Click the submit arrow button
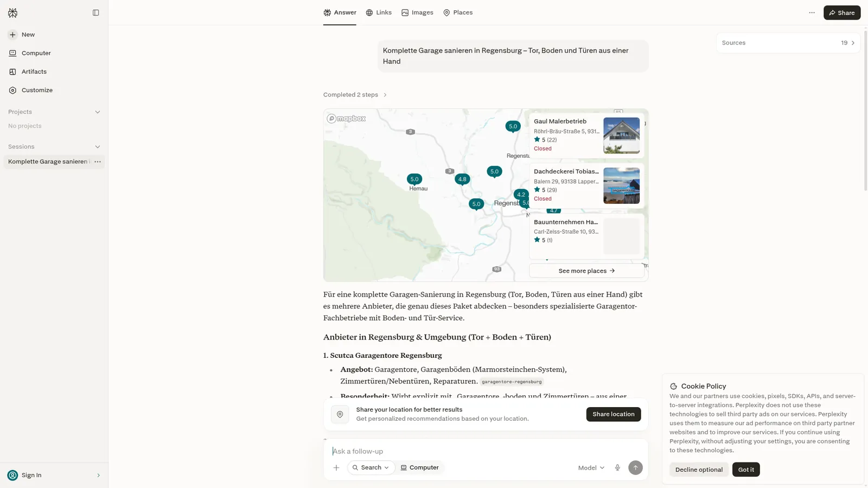Image resolution: width=868 pixels, height=488 pixels. (635, 468)
